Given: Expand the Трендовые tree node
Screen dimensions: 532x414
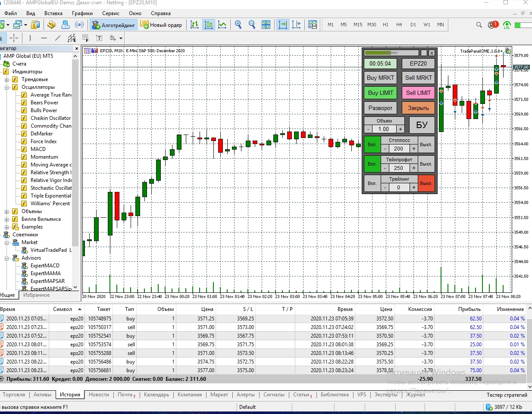Looking at the screenshot, I should pos(7,79).
